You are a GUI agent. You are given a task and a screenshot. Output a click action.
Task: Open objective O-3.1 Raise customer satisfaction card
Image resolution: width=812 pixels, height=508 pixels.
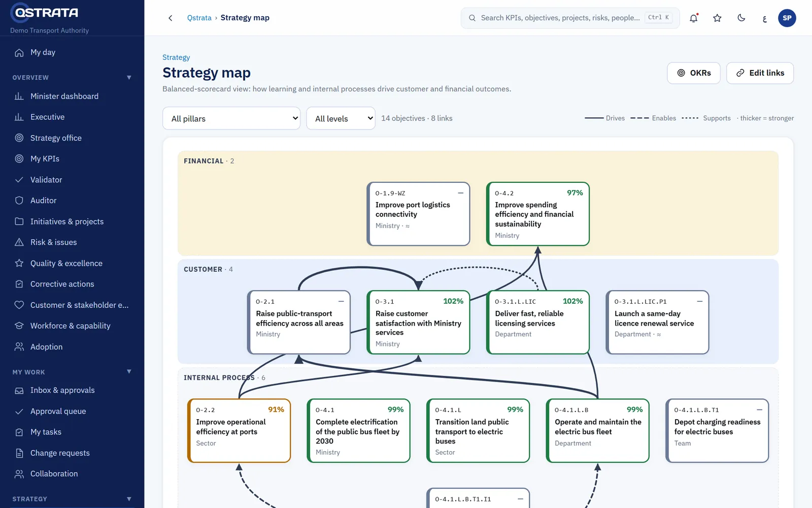pyautogui.click(x=418, y=322)
